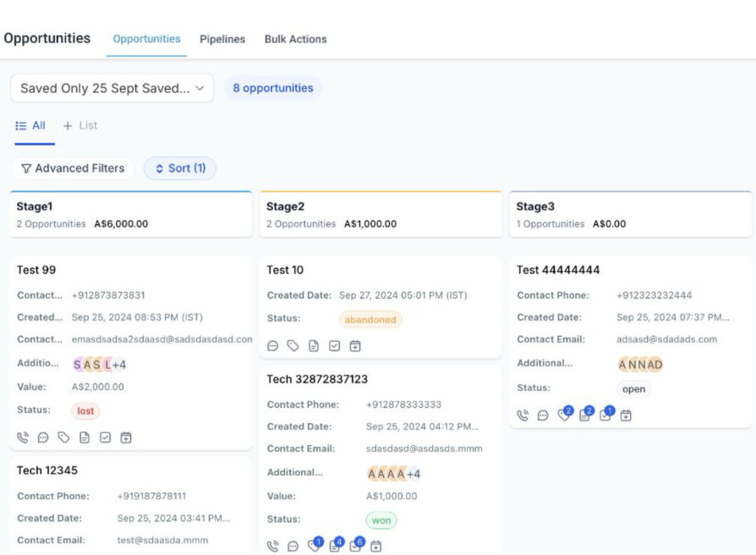Click the abandoned status badge
The height and width of the screenshot is (555, 756).
(x=370, y=320)
